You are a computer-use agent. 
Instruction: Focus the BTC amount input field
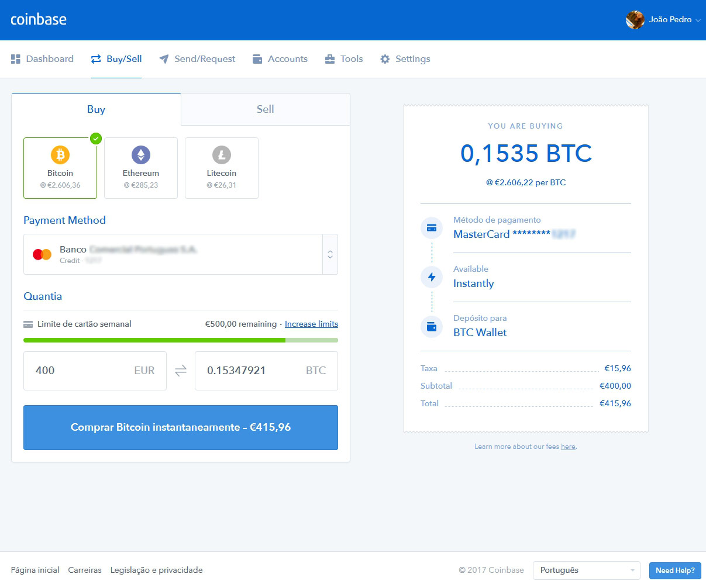(266, 371)
